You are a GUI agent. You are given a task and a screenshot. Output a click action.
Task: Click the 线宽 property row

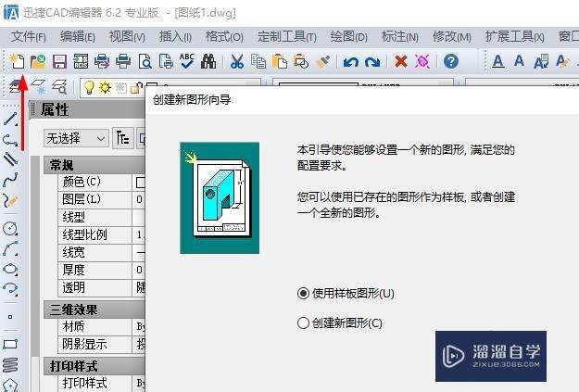[x=102, y=252]
